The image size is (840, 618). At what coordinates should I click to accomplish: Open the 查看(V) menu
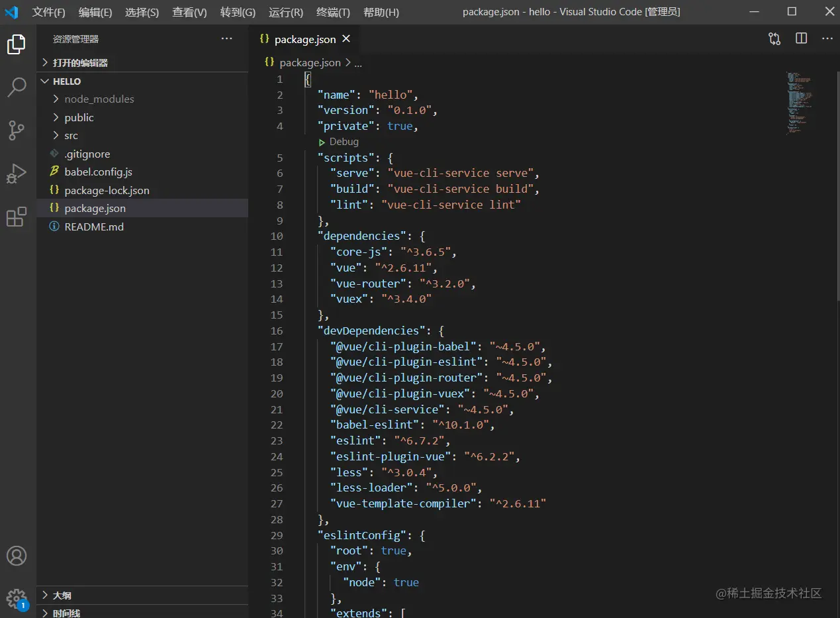(x=189, y=12)
